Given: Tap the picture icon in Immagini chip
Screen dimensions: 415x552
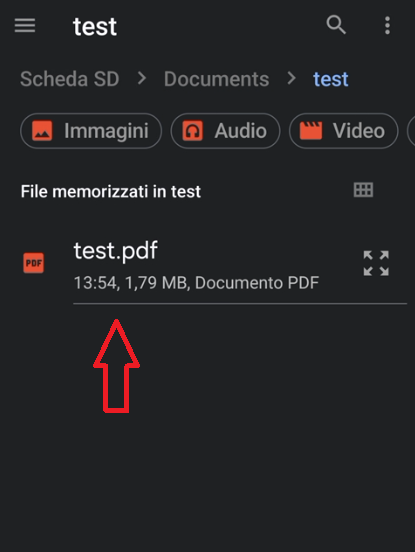Looking at the screenshot, I should tap(42, 131).
